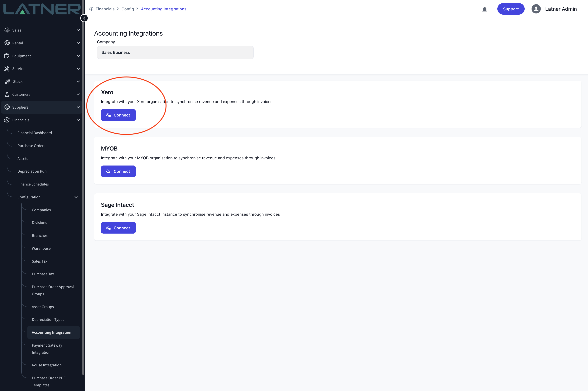
Task: Click the Sales sidebar icon
Action: click(x=7, y=30)
